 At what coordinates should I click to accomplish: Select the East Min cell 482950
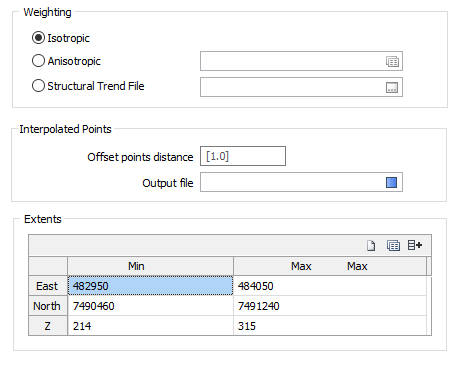(150, 286)
